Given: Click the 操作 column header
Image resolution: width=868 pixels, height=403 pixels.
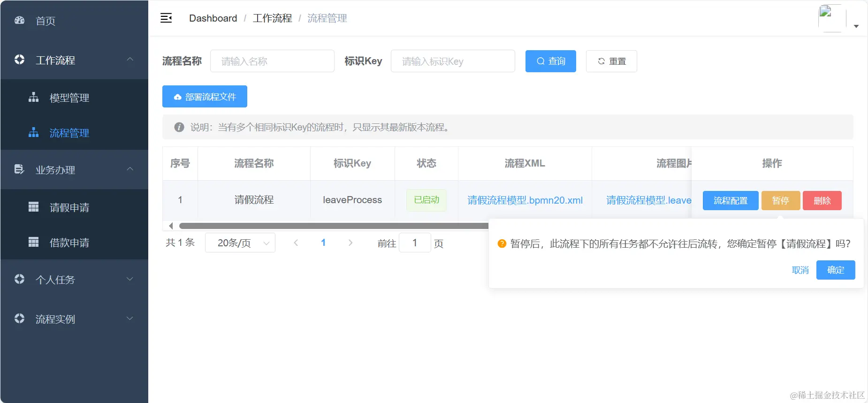Looking at the screenshot, I should tap(772, 163).
